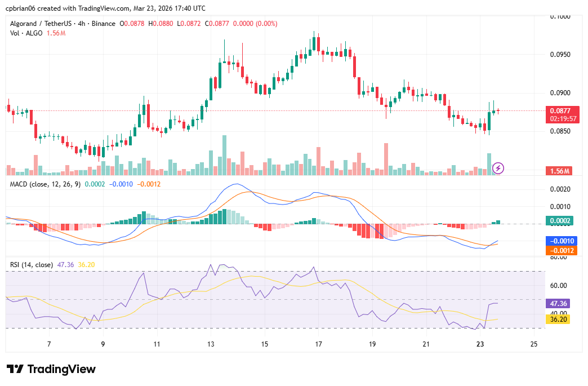Viewport: 588px width, 386px height.
Task: Select the RSI (14, close) indicator label
Action: tap(31, 263)
